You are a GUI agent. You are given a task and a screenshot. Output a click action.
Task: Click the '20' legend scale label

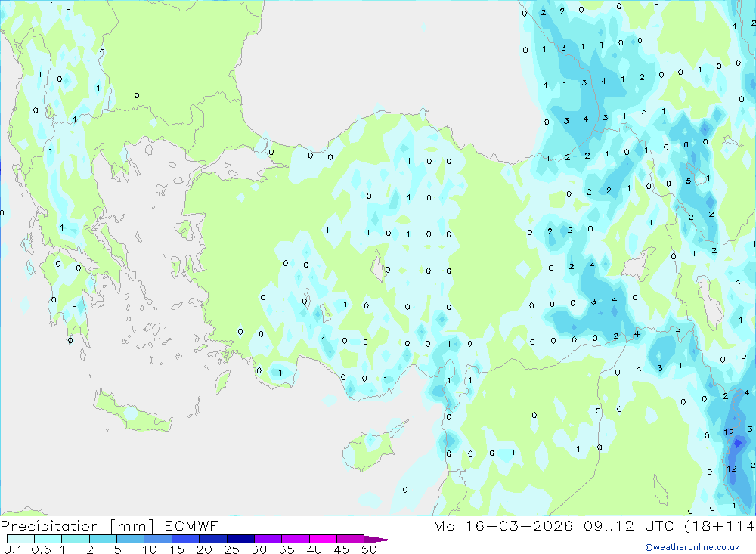click(204, 549)
